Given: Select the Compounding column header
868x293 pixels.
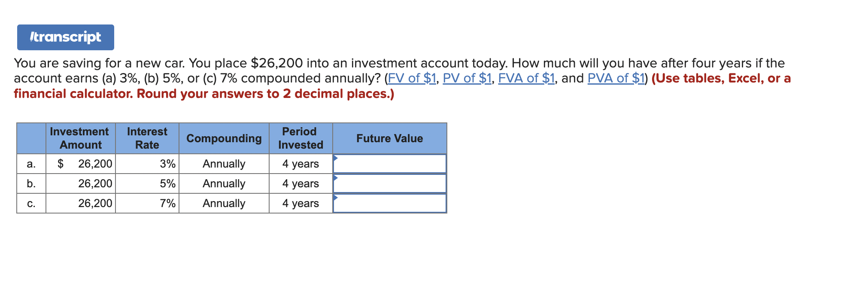Looking at the screenshot, I should (224, 138).
